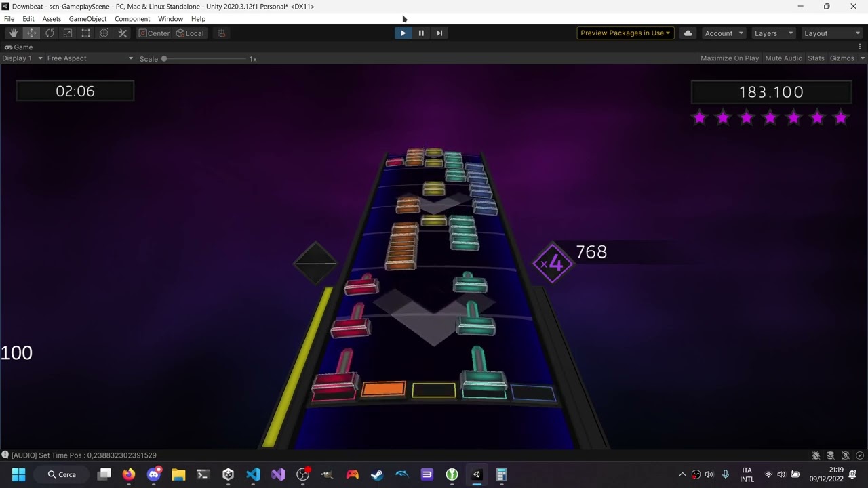Image resolution: width=868 pixels, height=488 pixels.
Task: Select the Rotate tool
Action: 50,33
